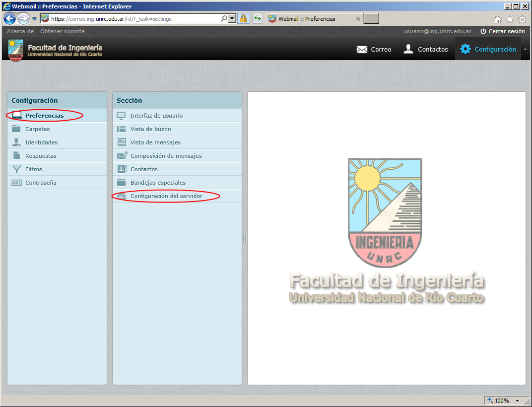Screen dimensions: 532x407
Task: Click the Bandejas especiales folder icon
Action: click(122, 182)
